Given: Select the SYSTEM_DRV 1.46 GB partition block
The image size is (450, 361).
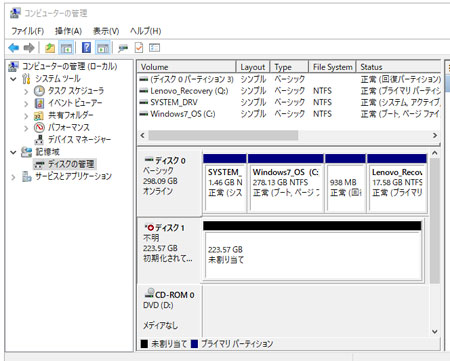Looking at the screenshot, I should 225,183.
